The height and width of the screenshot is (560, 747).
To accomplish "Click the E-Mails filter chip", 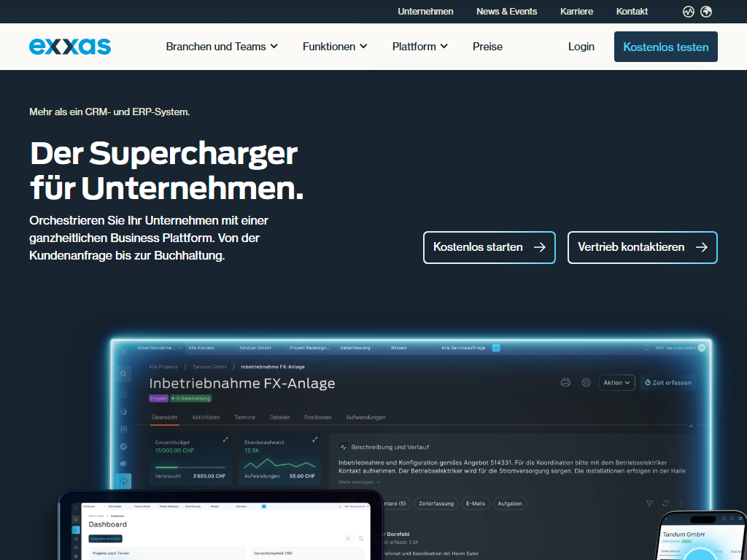I will (x=476, y=503).
